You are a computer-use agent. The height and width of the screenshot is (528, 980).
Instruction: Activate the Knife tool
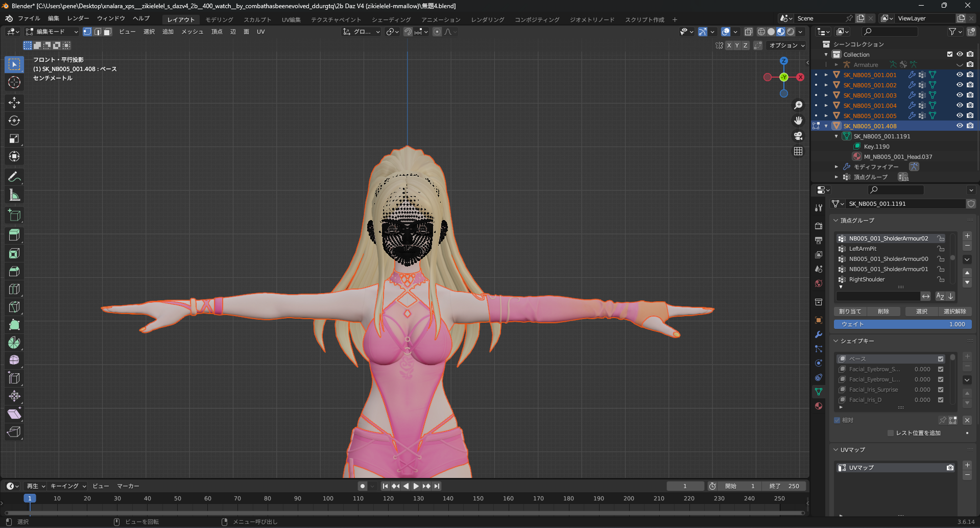(14, 307)
